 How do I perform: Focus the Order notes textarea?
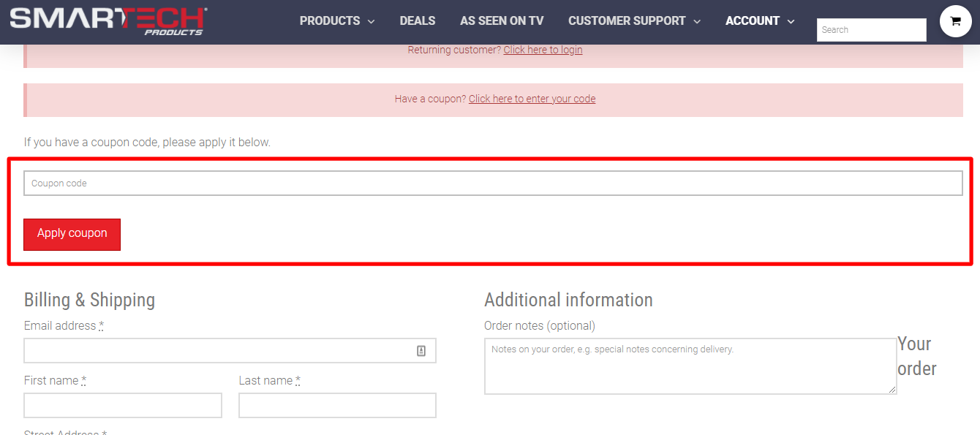coord(690,366)
